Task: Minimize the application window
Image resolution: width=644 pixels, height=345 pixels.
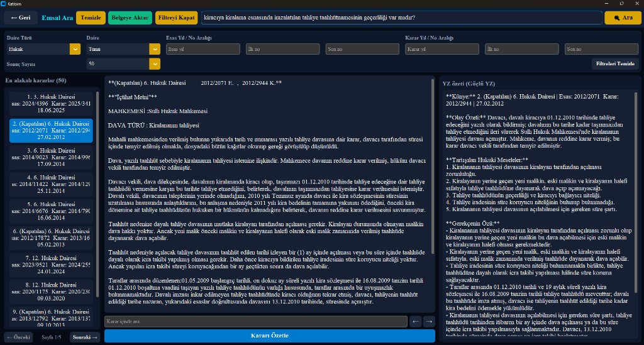Action: point(607,4)
